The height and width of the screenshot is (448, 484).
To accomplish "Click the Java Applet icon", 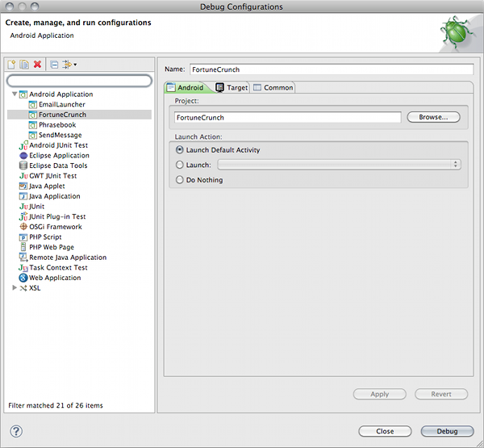I will point(23,186).
